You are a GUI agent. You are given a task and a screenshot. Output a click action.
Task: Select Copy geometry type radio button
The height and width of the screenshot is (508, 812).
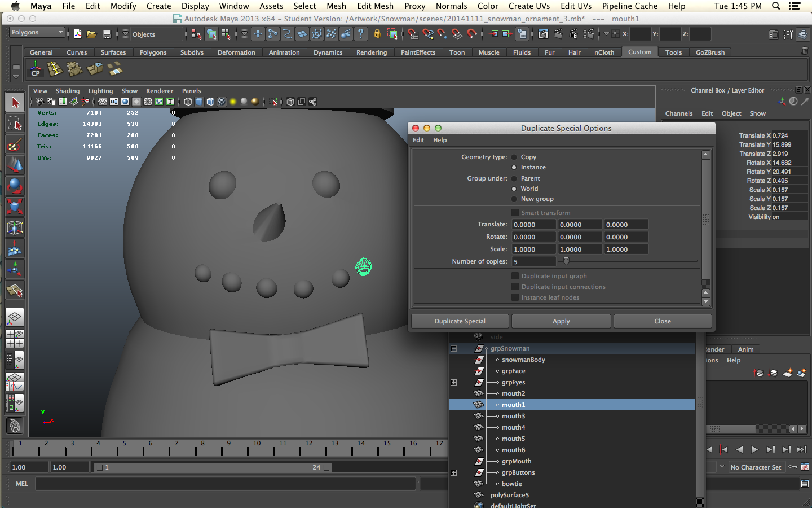click(514, 157)
